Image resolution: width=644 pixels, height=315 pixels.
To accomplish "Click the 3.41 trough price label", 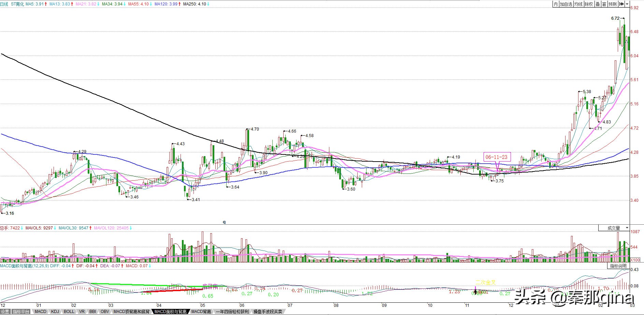I will [196, 200].
